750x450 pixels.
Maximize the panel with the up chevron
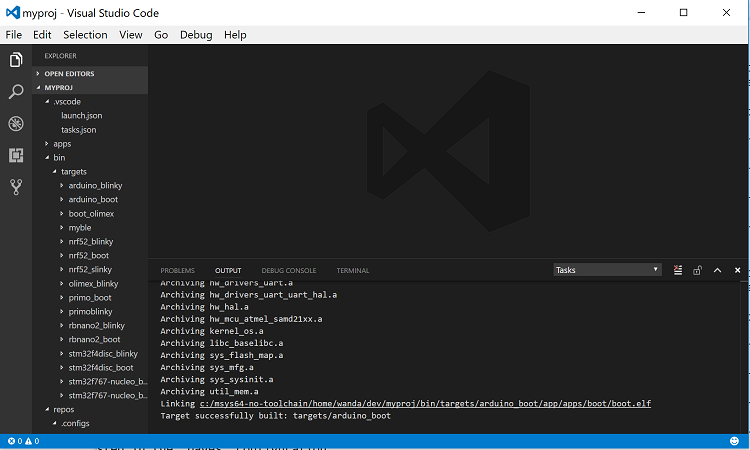tap(718, 270)
